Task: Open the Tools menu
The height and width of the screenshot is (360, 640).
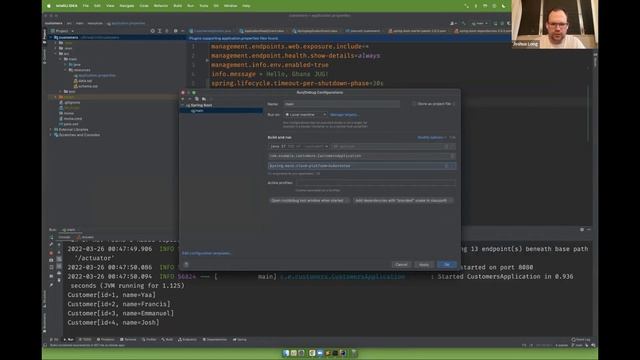Action: coord(204,6)
